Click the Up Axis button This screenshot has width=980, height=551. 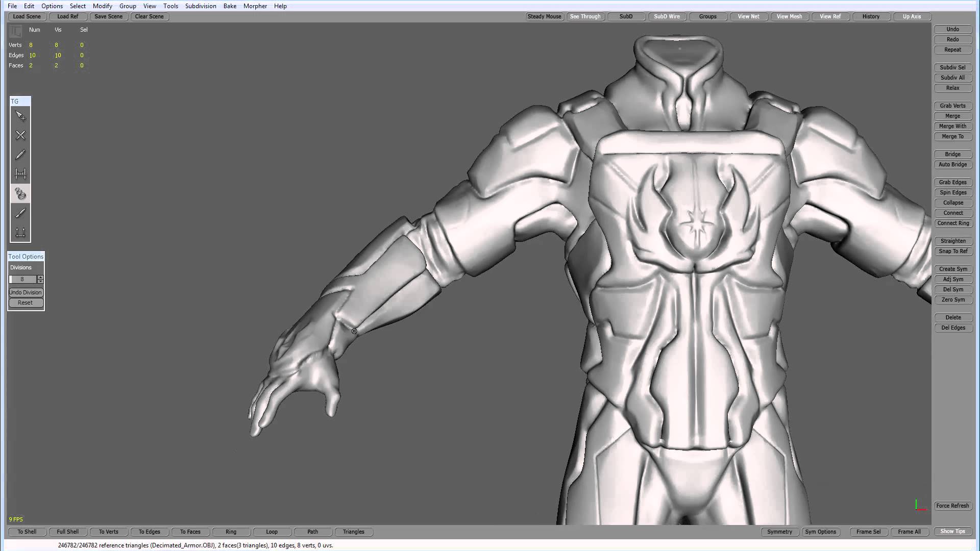tap(912, 16)
